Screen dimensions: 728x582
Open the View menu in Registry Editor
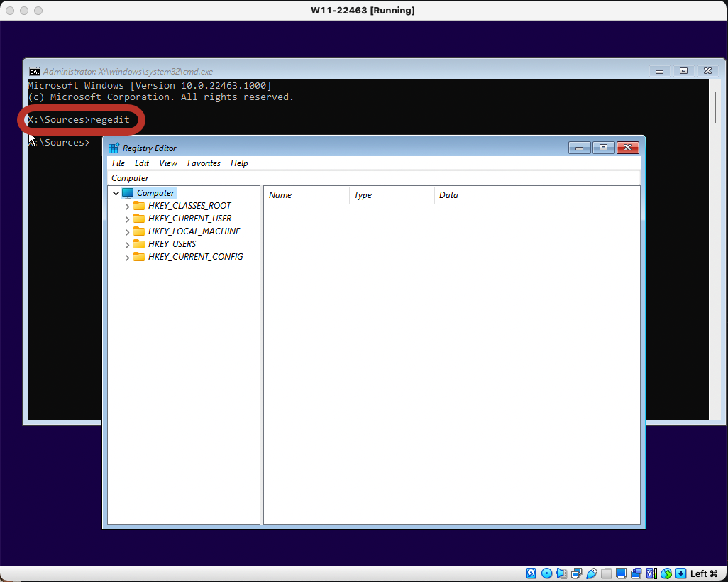168,163
